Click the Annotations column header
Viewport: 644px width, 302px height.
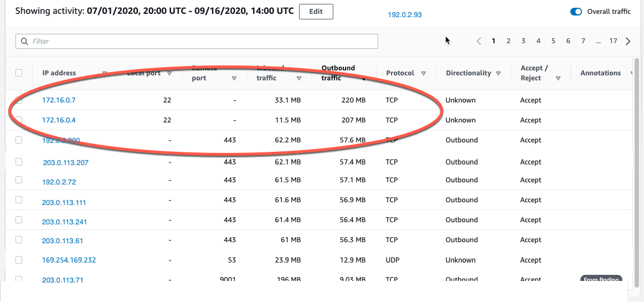[600, 73]
